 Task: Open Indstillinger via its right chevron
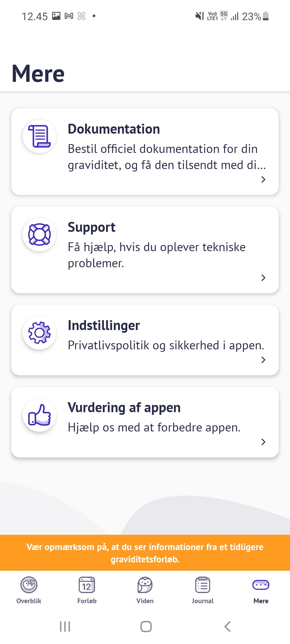pyautogui.click(x=263, y=360)
